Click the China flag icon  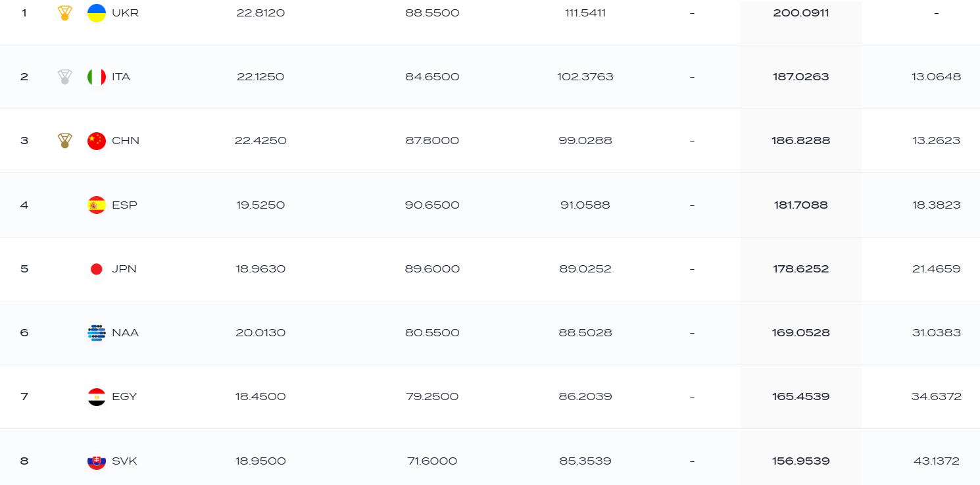point(97,141)
